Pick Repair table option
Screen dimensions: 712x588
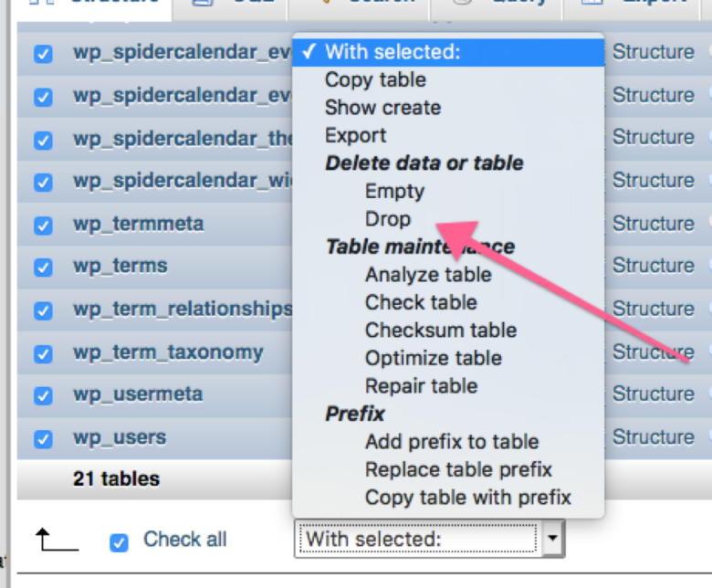[x=422, y=386]
